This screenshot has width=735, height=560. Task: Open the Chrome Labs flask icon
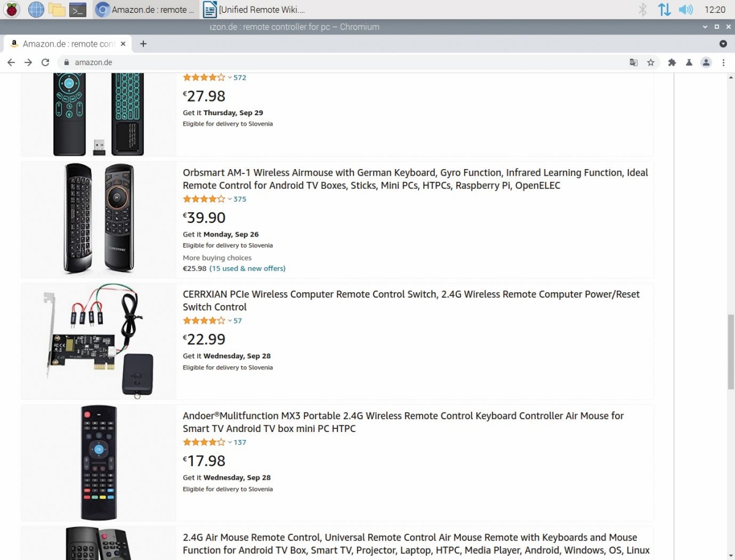[689, 62]
